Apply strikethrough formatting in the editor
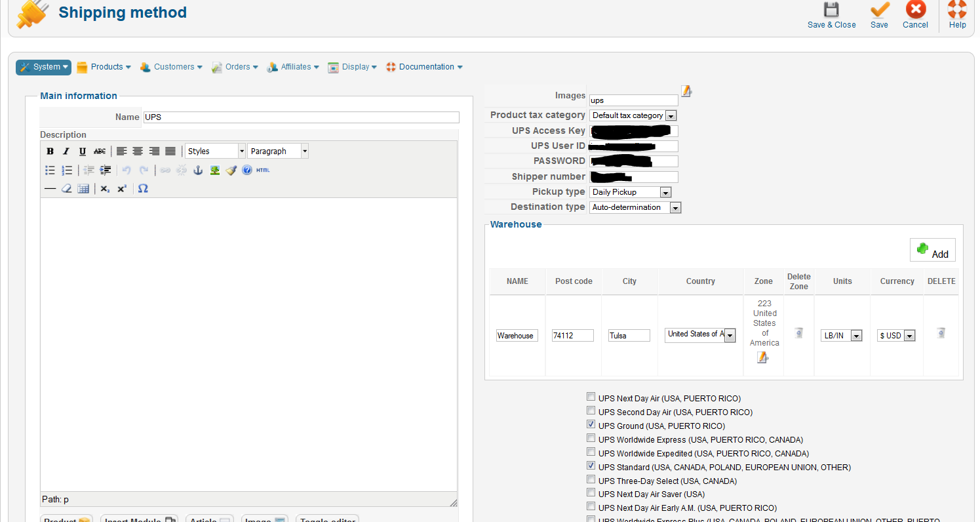This screenshot has width=980, height=522. (x=100, y=151)
